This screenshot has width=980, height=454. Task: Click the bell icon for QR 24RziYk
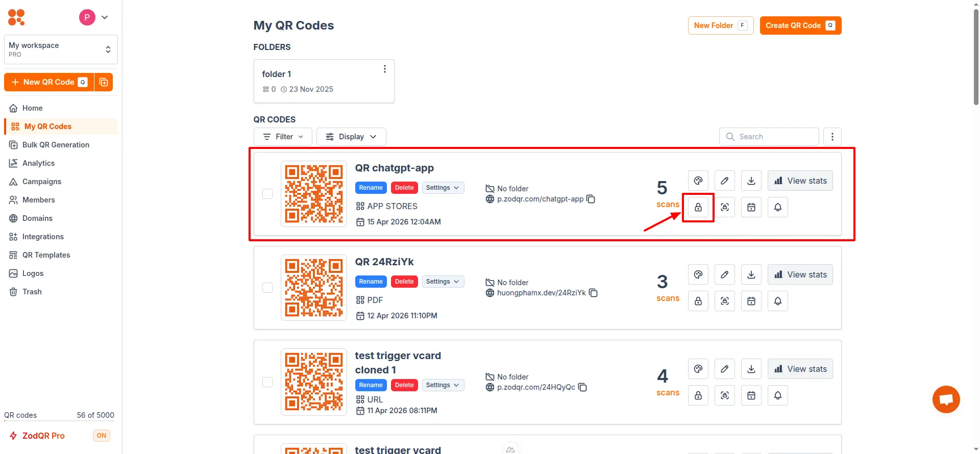778,301
